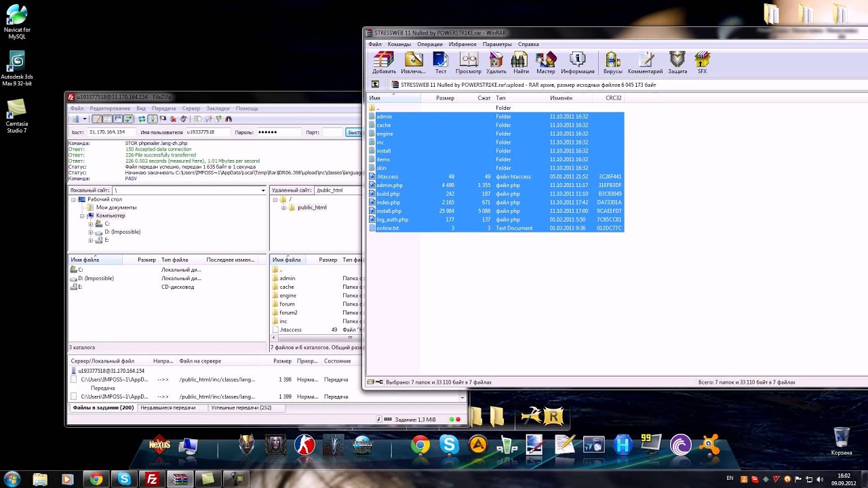The image size is (868, 488).
Task: Open FileZilla Редактирование menu
Action: [110, 108]
